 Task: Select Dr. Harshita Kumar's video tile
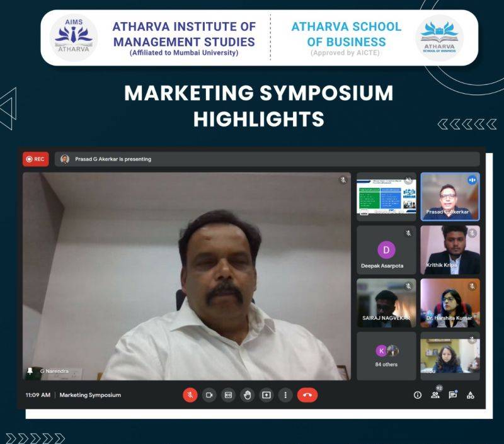coord(450,303)
